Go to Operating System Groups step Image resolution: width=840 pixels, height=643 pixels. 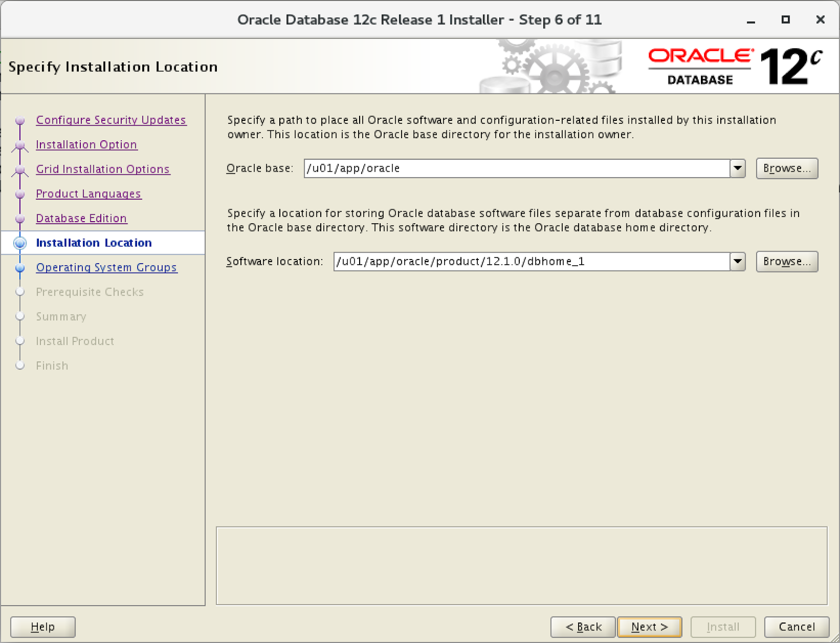[107, 267]
